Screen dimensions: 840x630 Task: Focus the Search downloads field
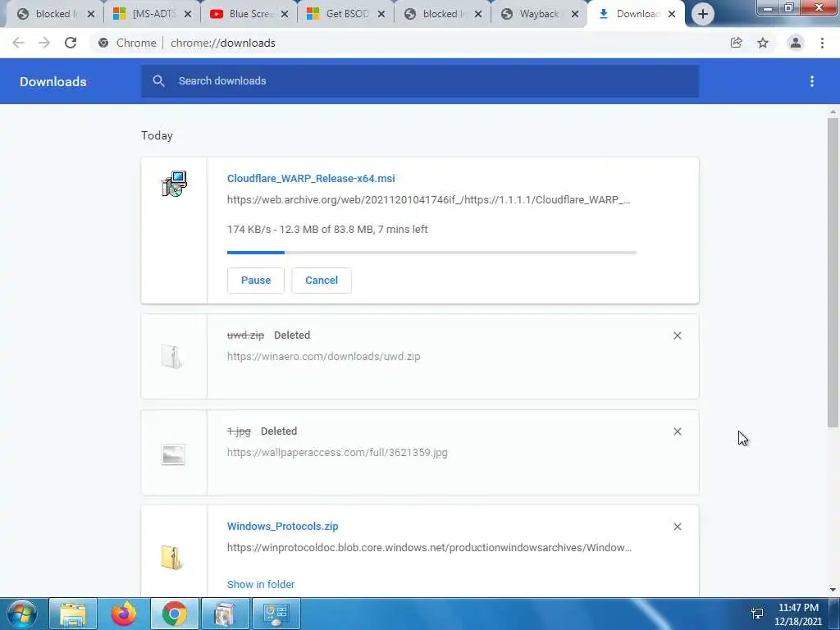point(420,81)
